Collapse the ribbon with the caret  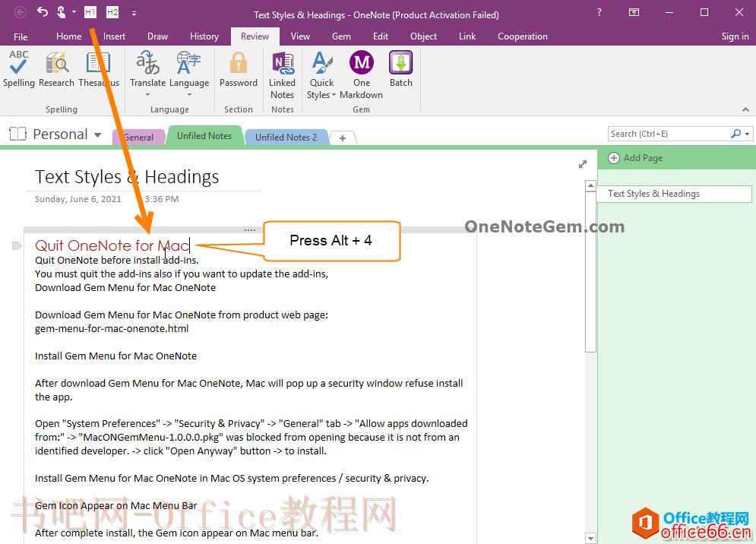click(745, 109)
